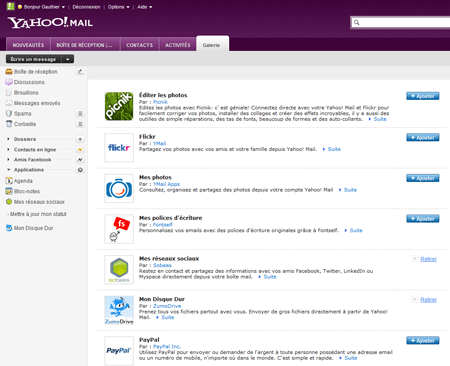This screenshot has height=366, width=450.
Task: Open the ZumoDrive author link
Action: tap(167, 306)
